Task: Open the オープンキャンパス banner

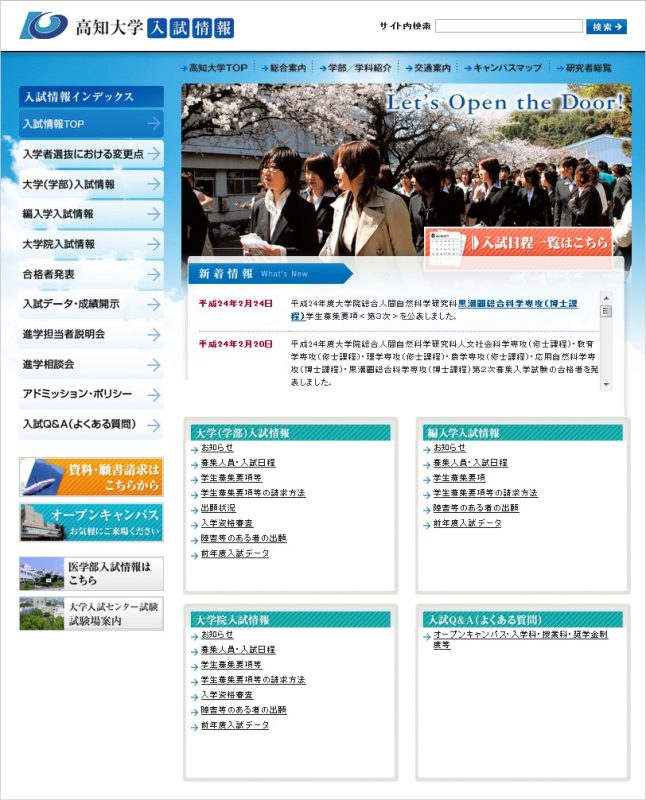Action: (x=91, y=522)
